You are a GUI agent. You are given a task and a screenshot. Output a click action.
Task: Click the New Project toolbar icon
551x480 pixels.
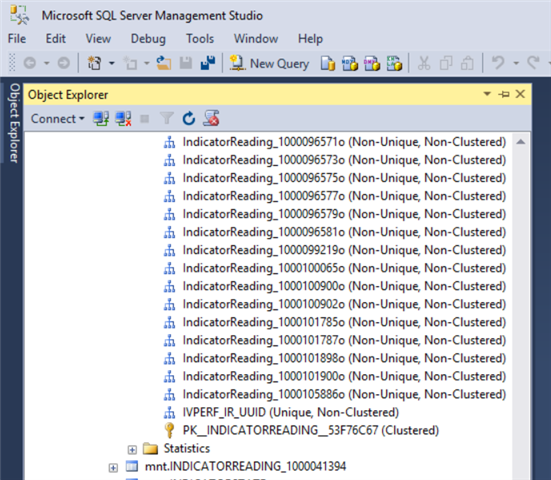point(95,63)
